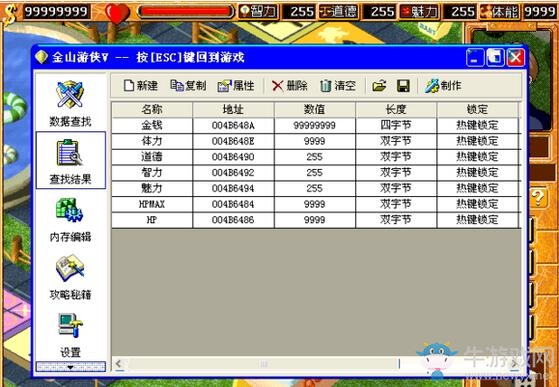The height and width of the screenshot is (387, 559).
Task: Select the 查找结果 search results panel
Action: [x=71, y=160]
